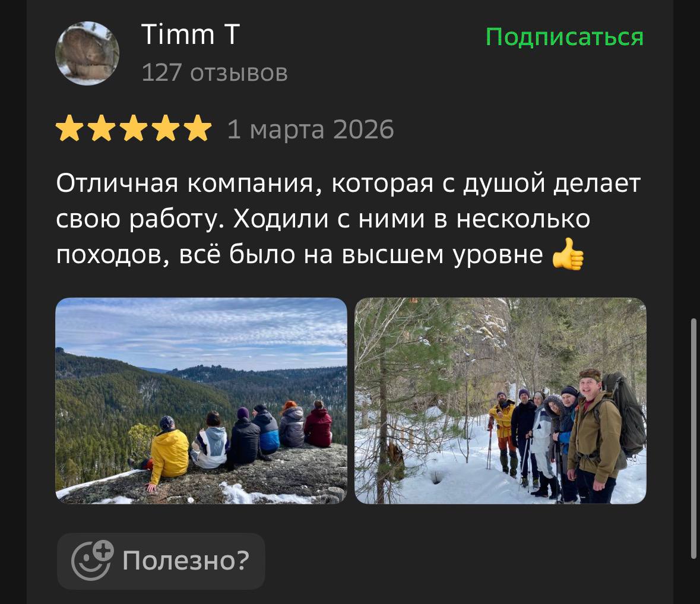Screen dimensions: 700x604
Task: View the reviewer's 127 отзывов list
Action: pos(215,72)
